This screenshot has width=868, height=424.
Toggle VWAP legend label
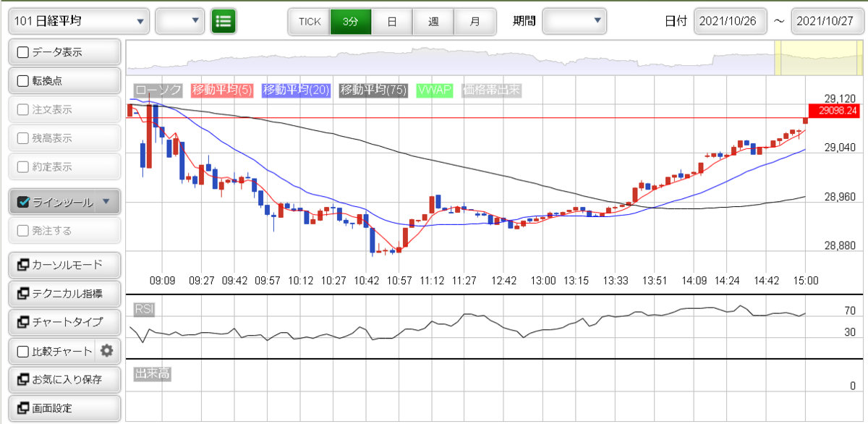coord(435,90)
